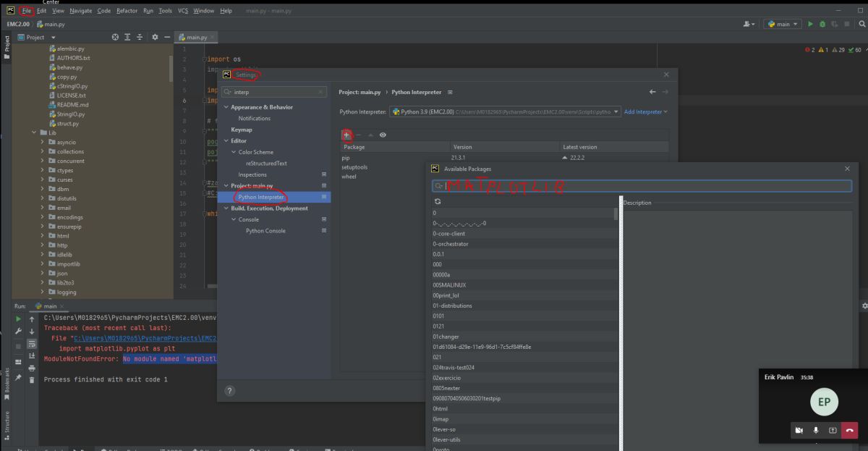The height and width of the screenshot is (451, 868).
Task: Open the main run configuration dropdown
Action: click(783, 24)
